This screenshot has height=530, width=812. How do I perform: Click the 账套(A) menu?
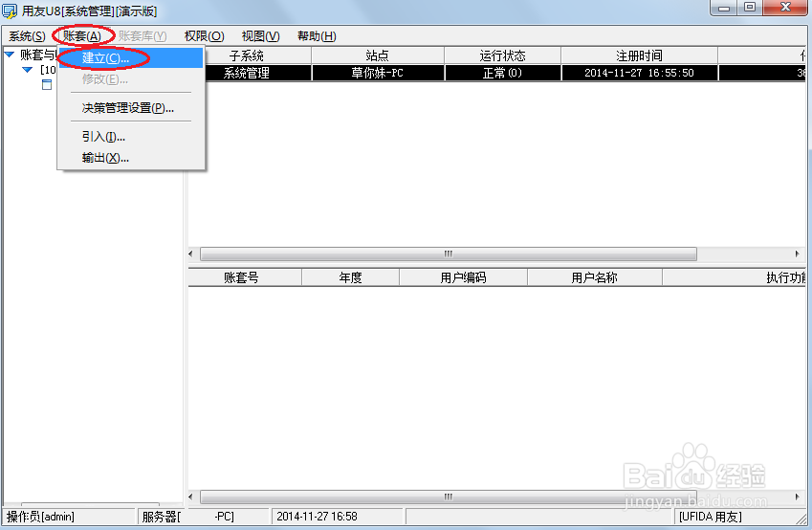(x=82, y=36)
